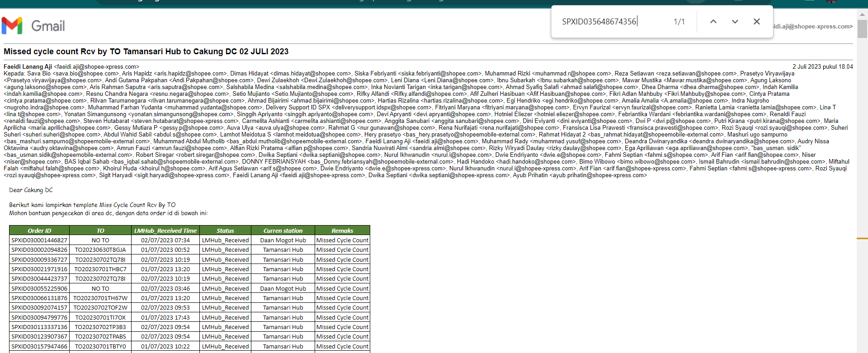
Task: Select order cell SPXID030094799776
Action: tap(39, 318)
